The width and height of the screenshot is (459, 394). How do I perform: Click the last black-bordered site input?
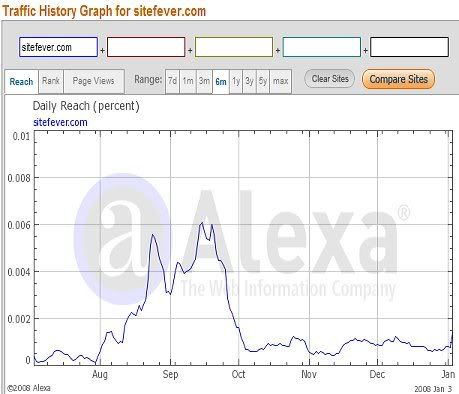(x=409, y=47)
